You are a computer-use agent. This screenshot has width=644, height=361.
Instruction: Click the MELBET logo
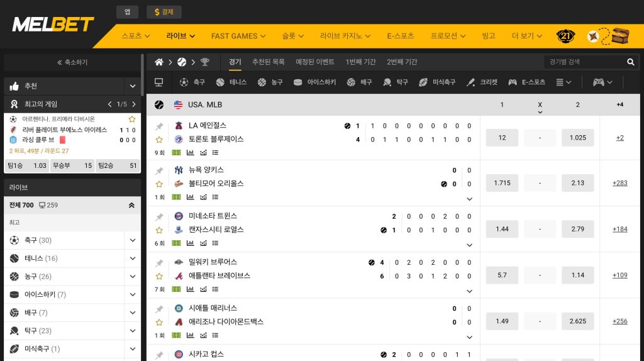53,25
